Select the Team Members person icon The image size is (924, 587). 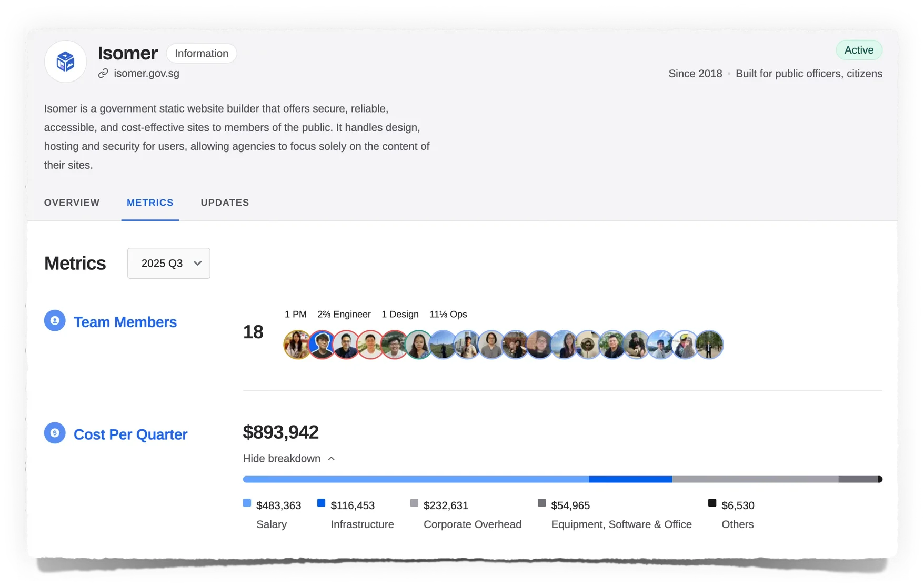click(x=55, y=320)
